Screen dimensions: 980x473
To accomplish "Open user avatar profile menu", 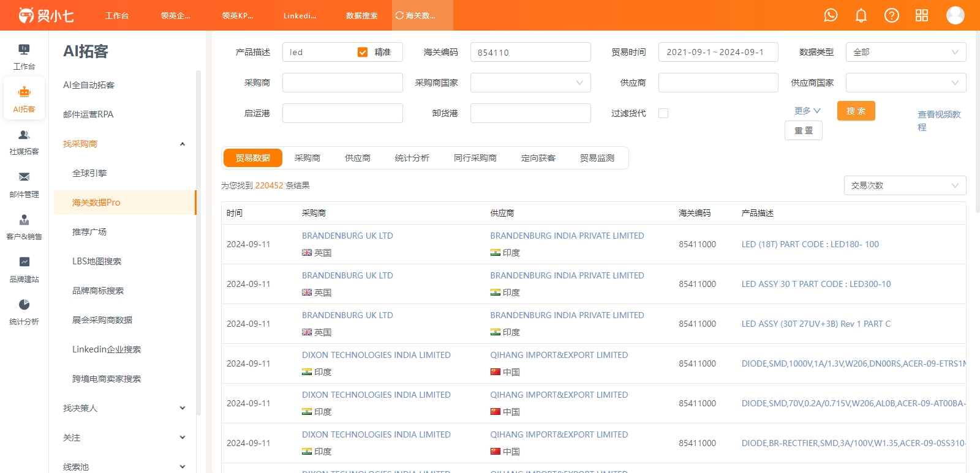I will point(956,15).
